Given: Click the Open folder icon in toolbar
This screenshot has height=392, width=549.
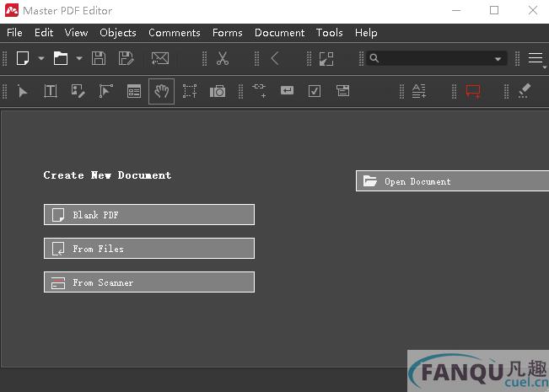Looking at the screenshot, I should tap(61, 58).
